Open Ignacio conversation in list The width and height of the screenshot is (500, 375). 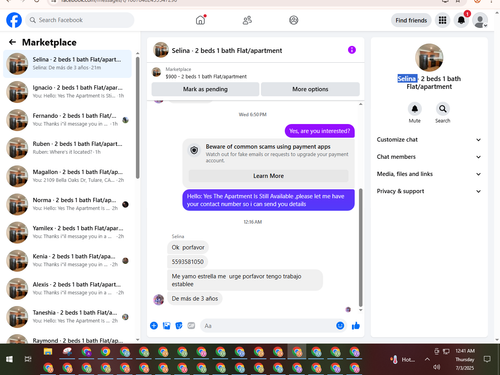[68, 92]
